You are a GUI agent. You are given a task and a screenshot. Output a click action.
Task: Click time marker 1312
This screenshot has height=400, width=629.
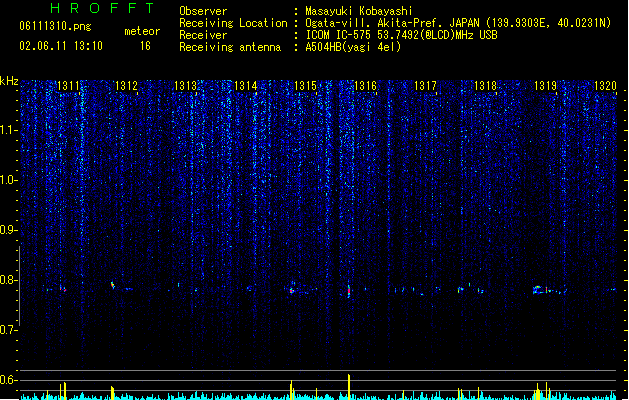[x=126, y=86]
